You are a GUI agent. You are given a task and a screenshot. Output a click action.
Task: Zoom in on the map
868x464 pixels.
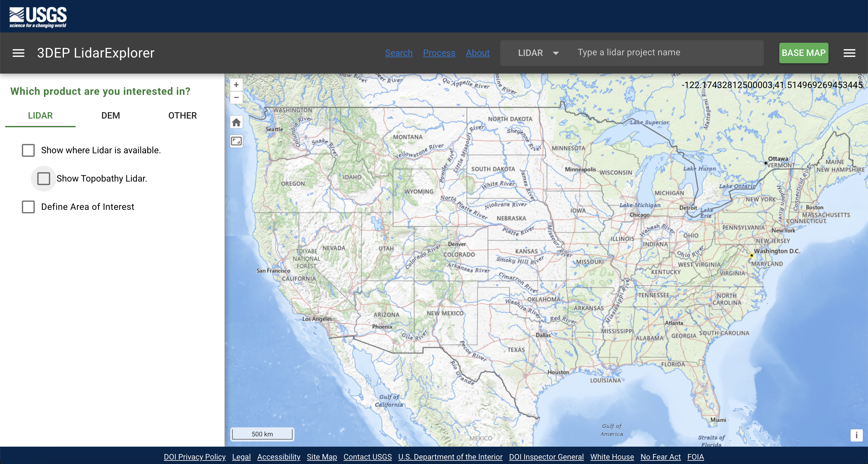(x=236, y=85)
